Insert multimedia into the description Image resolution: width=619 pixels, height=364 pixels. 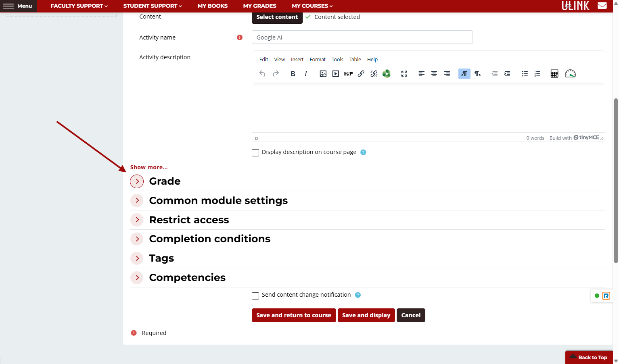tap(336, 74)
